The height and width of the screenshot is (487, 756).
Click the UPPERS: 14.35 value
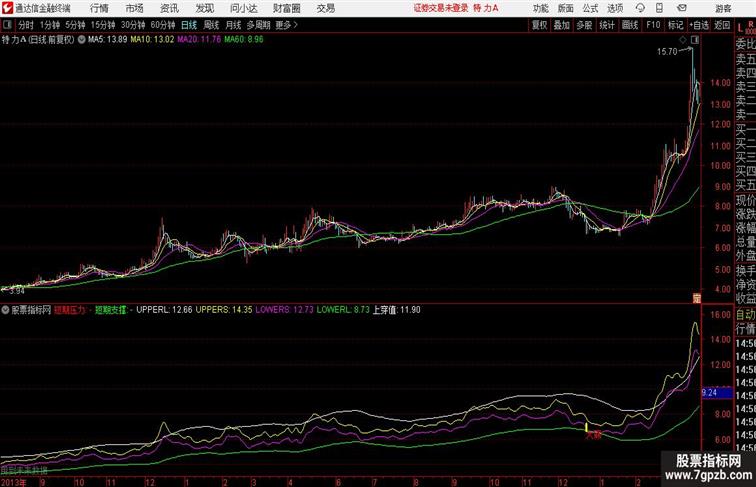224,310
